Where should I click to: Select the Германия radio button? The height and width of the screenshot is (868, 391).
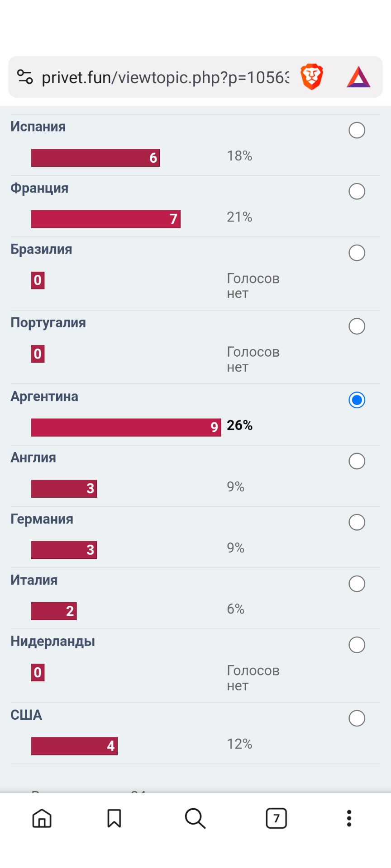(x=357, y=522)
